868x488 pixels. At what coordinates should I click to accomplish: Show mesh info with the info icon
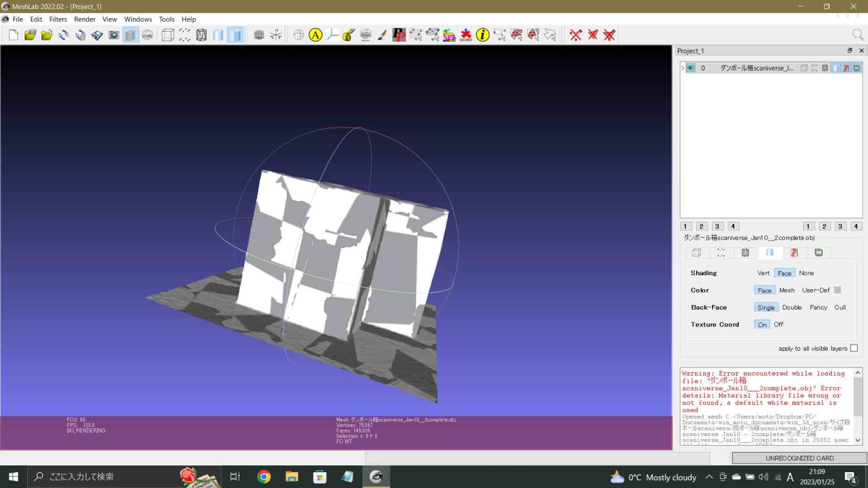coord(483,34)
